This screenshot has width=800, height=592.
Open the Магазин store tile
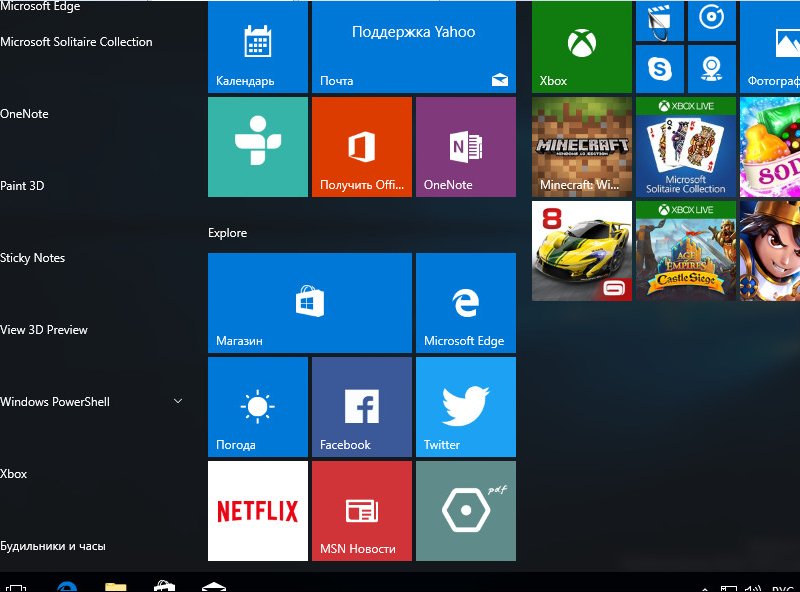pos(310,303)
